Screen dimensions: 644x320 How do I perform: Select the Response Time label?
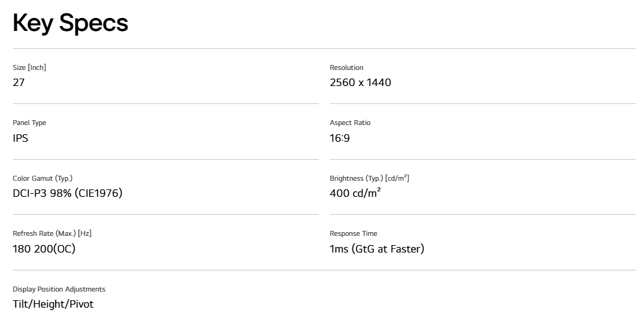[x=354, y=233]
